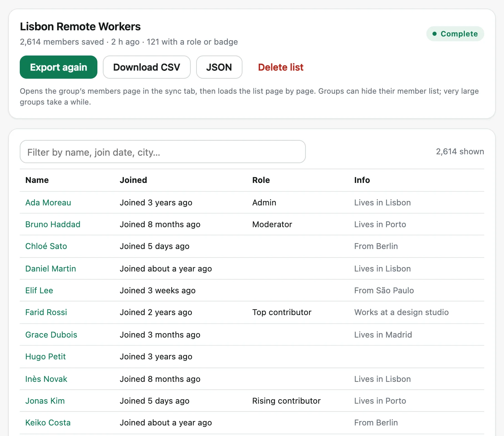Image resolution: width=504 pixels, height=436 pixels.
Task: Click the Lisbon Remote Workers heading
Action: (x=80, y=27)
